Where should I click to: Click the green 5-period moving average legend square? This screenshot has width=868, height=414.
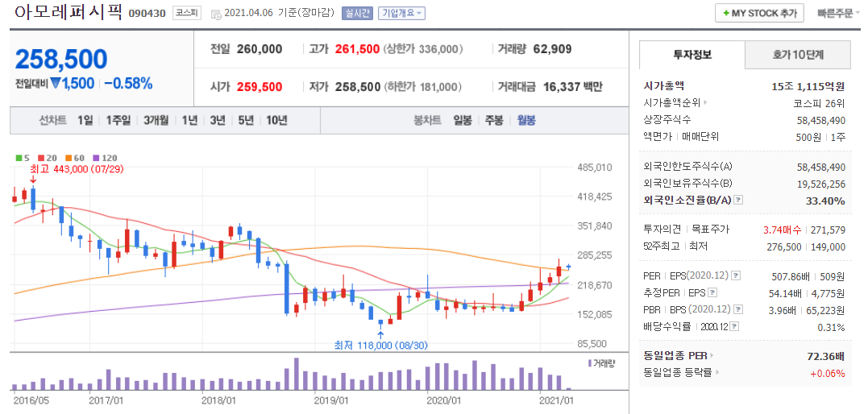click(x=19, y=159)
